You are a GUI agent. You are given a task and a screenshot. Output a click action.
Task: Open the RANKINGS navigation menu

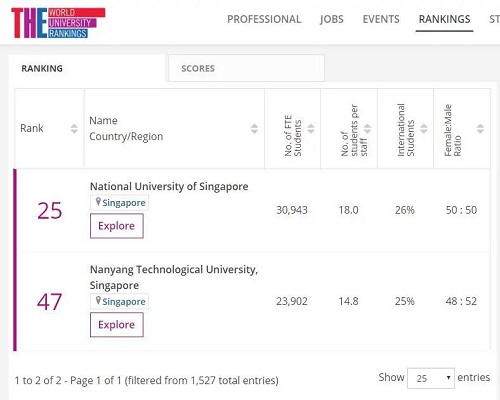tap(444, 19)
